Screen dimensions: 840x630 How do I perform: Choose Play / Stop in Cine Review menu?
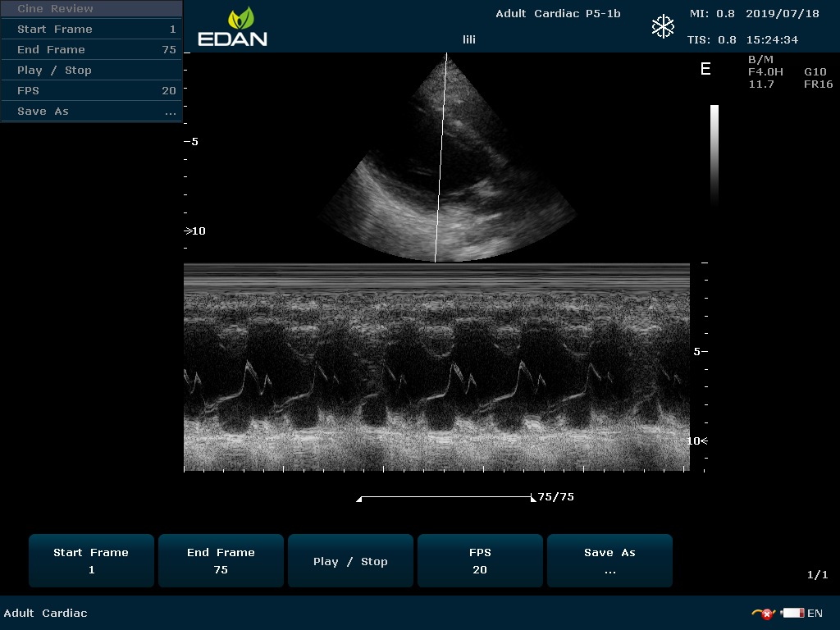point(91,71)
